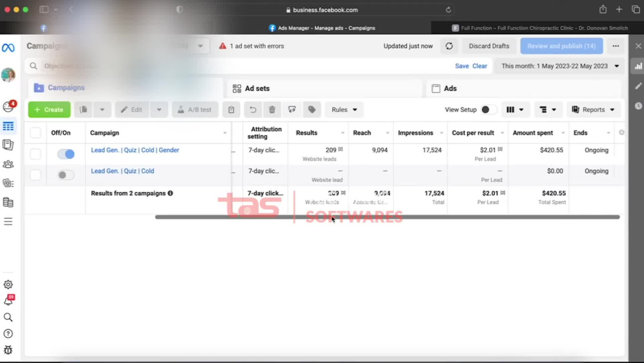Refresh the campaign data with refresh icon
Screen dimensions: 644x363
pos(450,46)
